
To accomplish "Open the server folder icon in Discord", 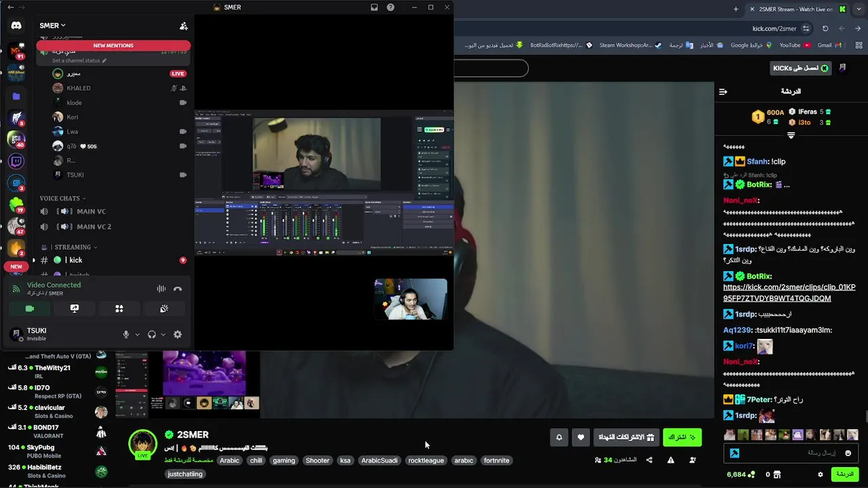I will coord(16,96).
